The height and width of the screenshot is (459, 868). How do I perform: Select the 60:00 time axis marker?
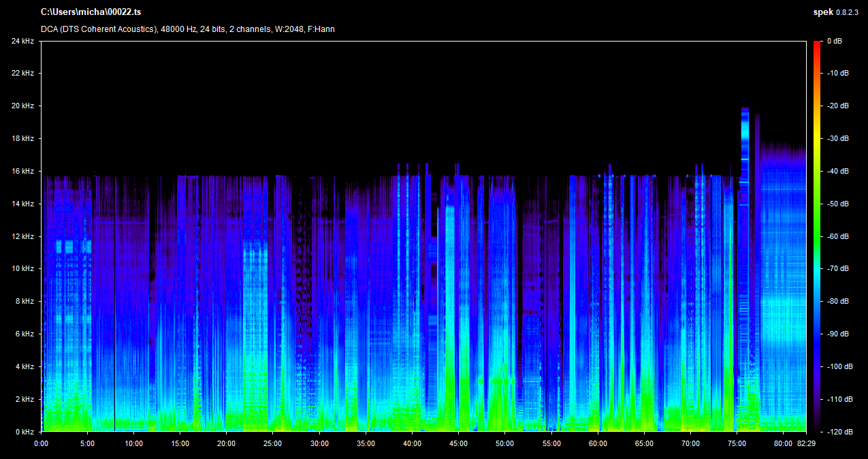tap(598, 443)
